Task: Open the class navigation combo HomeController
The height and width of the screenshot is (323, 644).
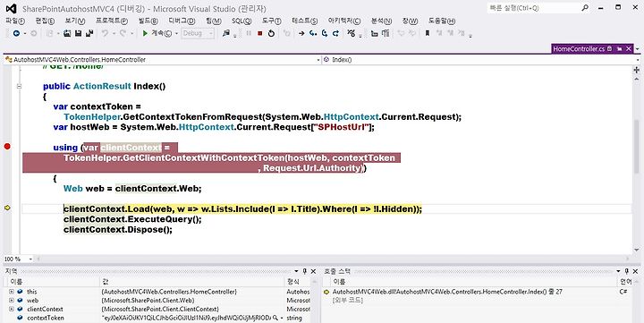Action: (x=163, y=60)
